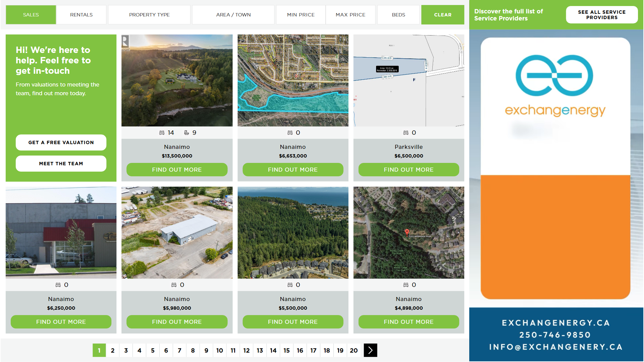Click bed icon on $4,898,000 Nanaimo listing

406,285
